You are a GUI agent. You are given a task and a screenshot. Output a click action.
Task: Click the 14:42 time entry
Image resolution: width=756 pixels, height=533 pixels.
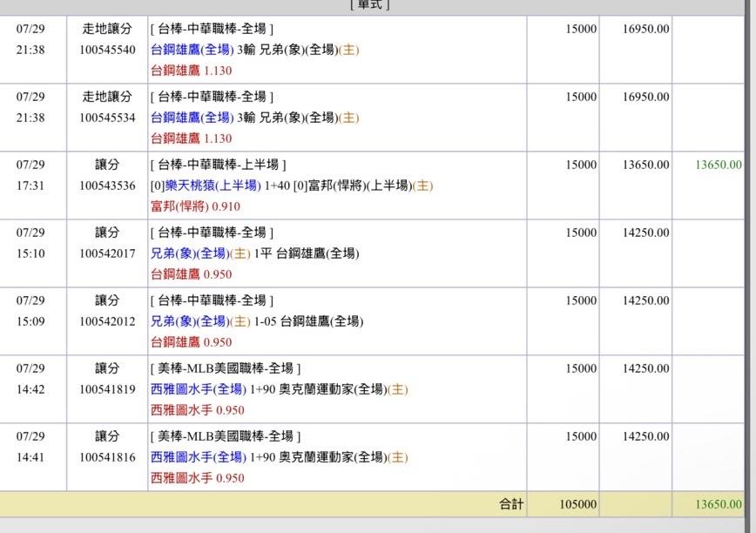30,389
